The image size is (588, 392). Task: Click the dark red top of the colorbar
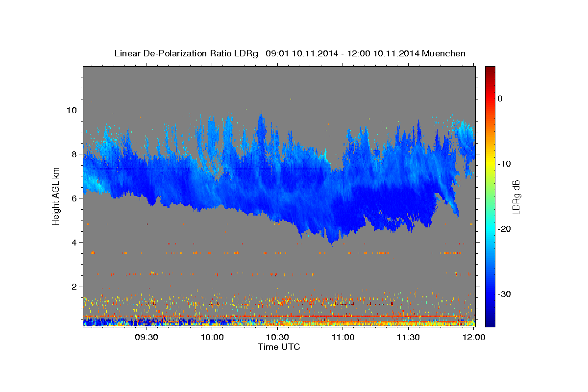coord(490,70)
